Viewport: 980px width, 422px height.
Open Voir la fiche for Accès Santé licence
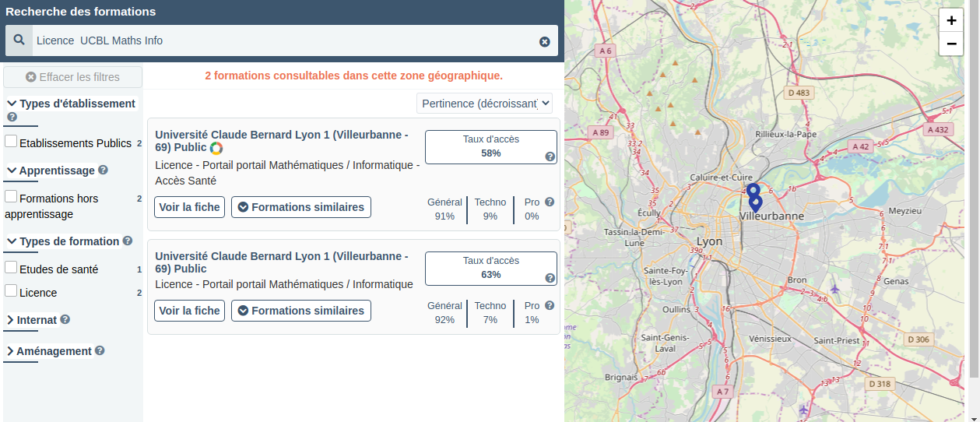[x=190, y=207]
